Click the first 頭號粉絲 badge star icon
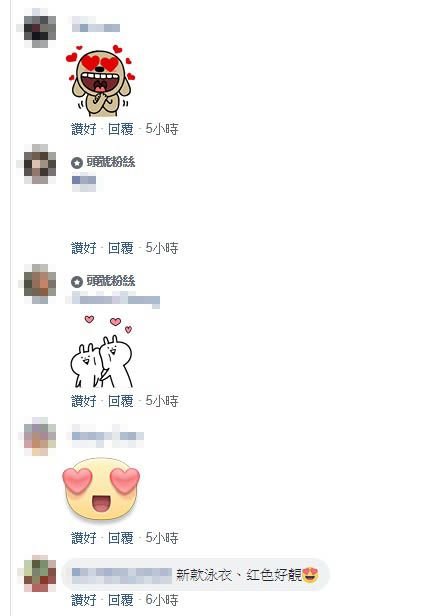Screen dimensions: 421x616 [x=77, y=163]
